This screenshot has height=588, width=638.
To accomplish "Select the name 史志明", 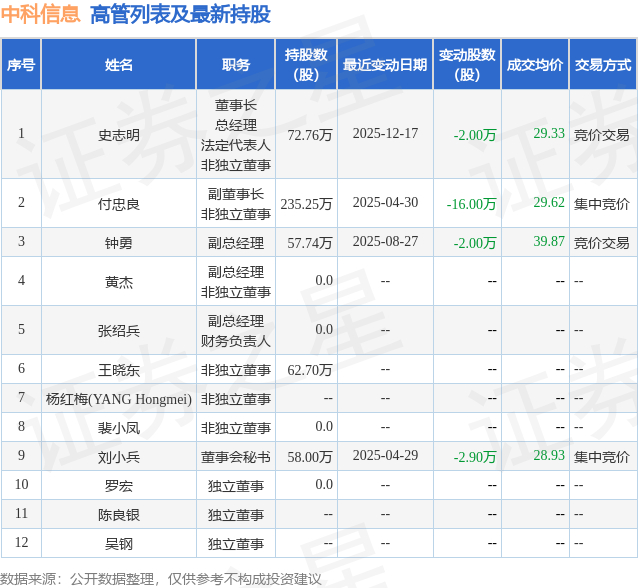I will pos(118,135).
